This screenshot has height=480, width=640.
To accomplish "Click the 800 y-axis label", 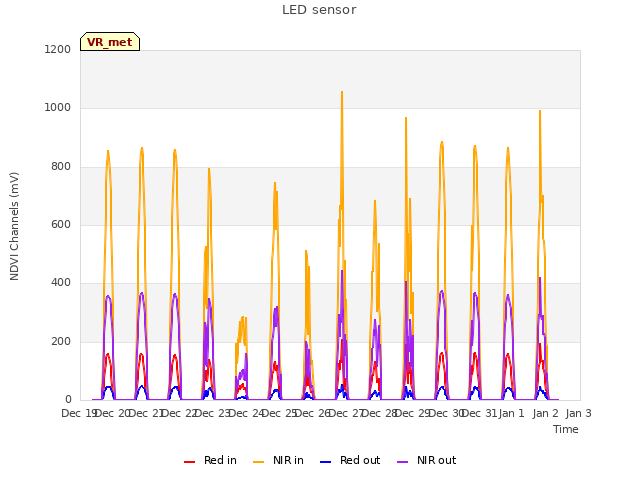I will point(61,166).
